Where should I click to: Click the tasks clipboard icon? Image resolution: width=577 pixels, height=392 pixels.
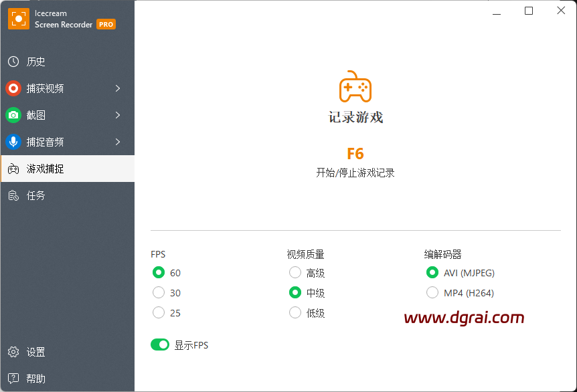(13, 195)
